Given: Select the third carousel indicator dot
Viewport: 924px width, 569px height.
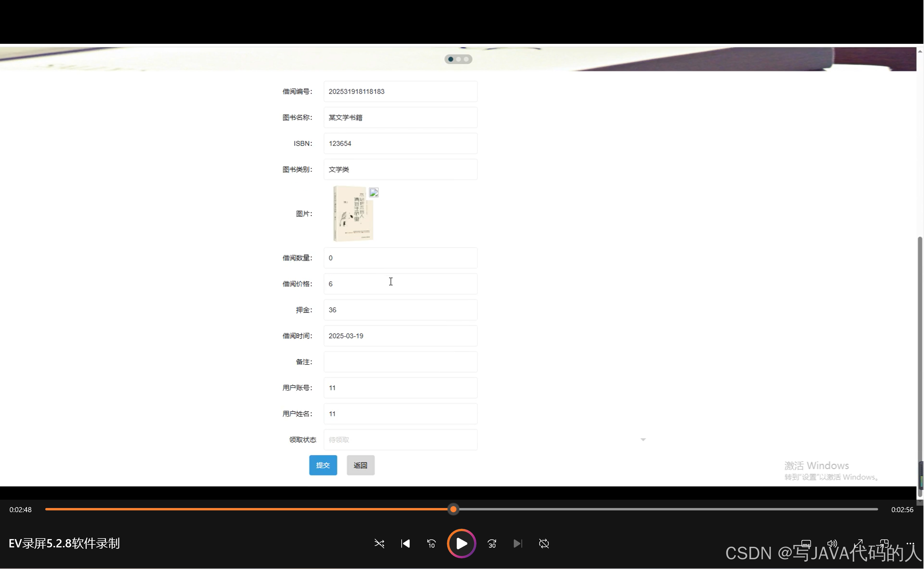Looking at the screenshot, I should pyautogui.click(x=466, y=59).
